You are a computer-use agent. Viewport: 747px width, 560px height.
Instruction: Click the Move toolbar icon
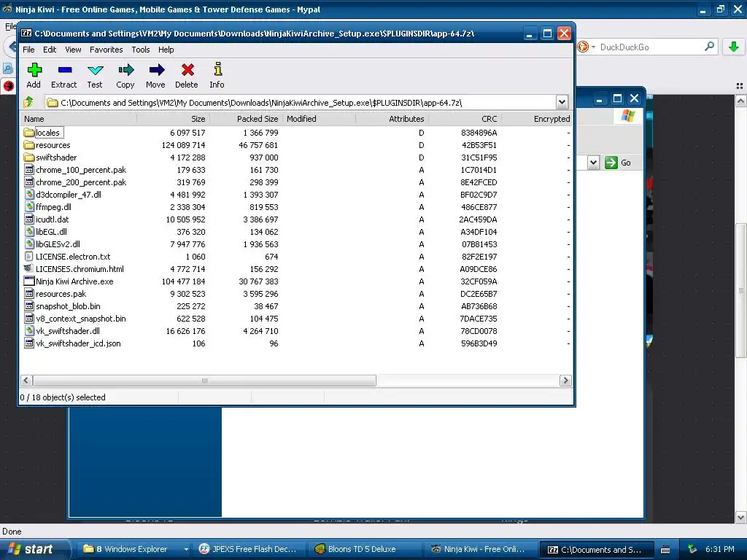(156, 70)
